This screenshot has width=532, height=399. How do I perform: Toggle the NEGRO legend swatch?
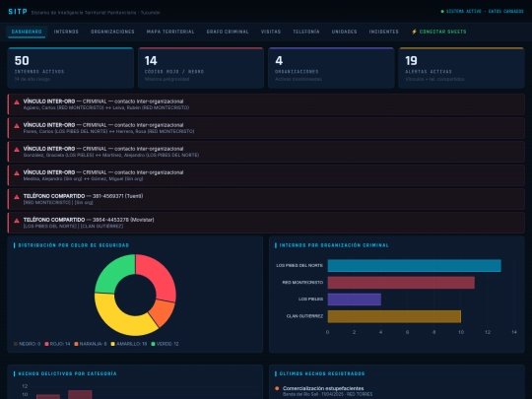point(15,344)
